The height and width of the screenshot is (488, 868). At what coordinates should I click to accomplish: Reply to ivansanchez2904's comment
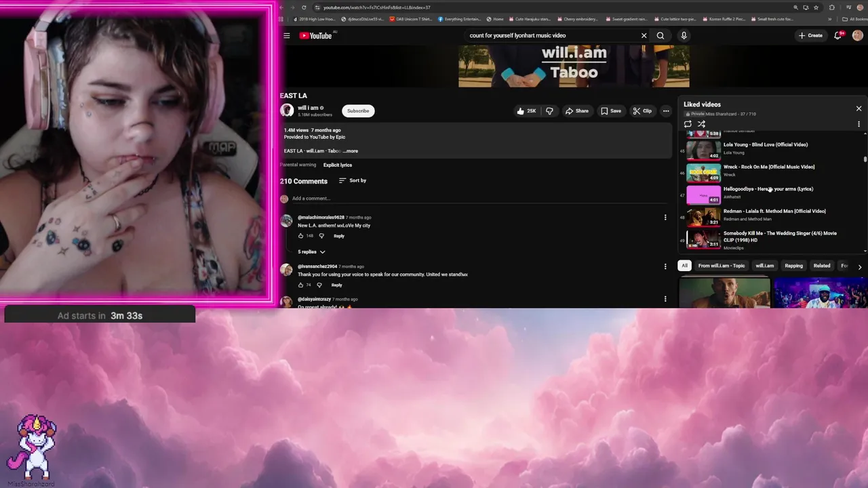pyautogui.click(x=336, y=285)
